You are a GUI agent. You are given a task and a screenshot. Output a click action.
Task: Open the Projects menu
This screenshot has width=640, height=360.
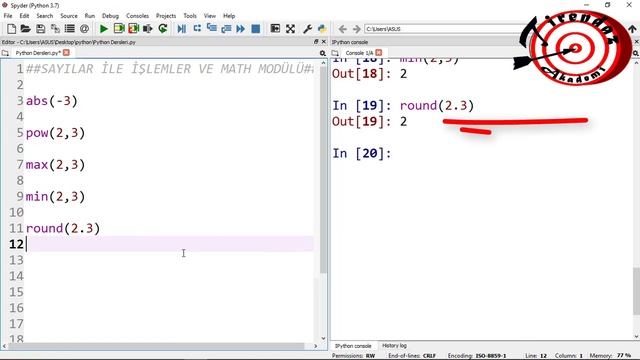pos(166,16)
